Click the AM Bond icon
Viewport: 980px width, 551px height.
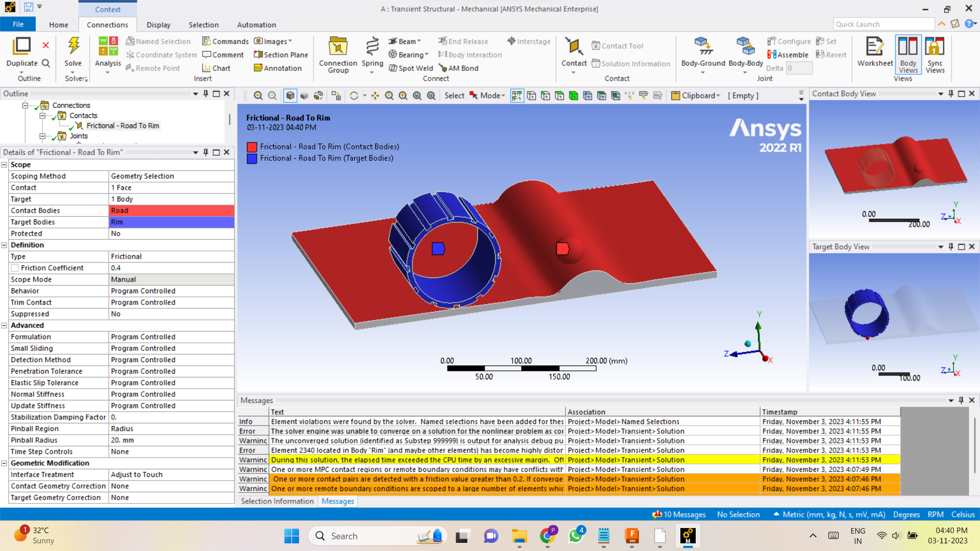pyautogui.click(x=443, y=68)
